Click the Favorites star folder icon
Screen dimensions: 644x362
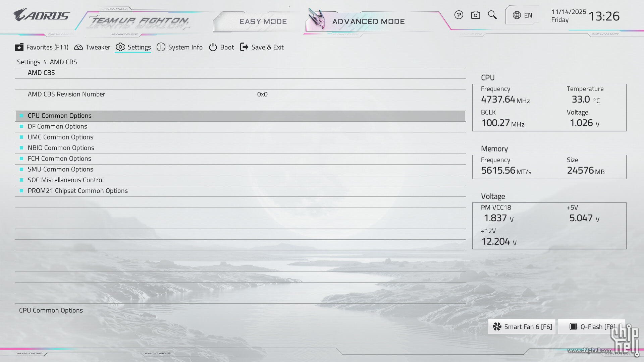[19, 47]
